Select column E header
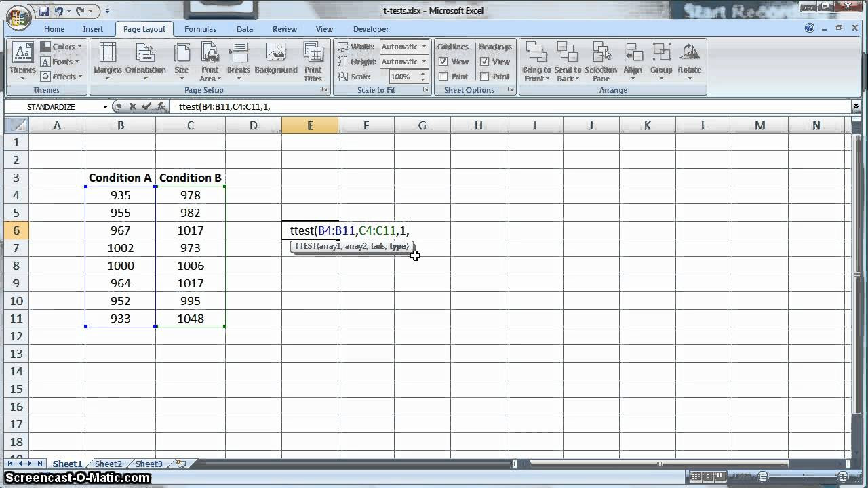The height and width of the screenshot is (488, 868). (310, 125)
